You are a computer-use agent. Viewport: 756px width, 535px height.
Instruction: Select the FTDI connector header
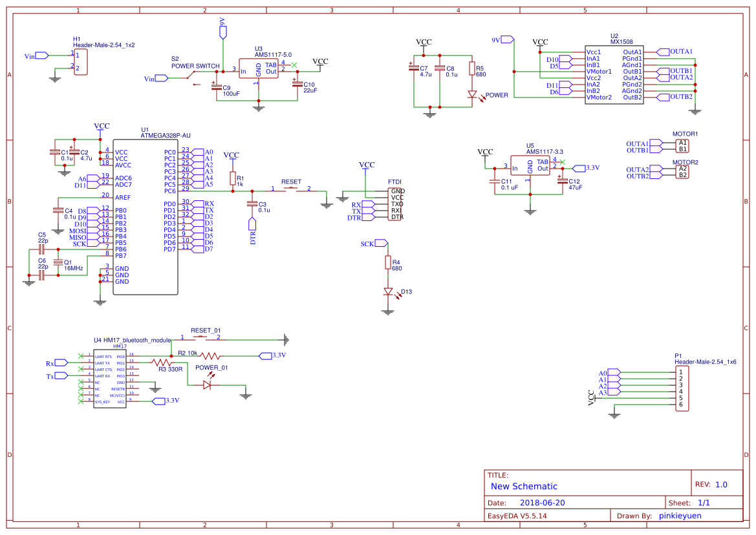point(396,204)
